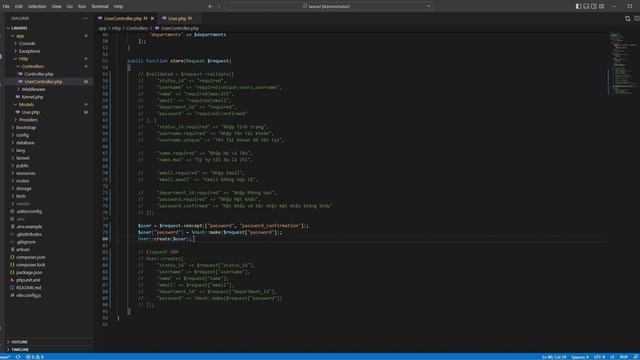
Task: Switch to the User.php tab
Action: coord(177,18)
